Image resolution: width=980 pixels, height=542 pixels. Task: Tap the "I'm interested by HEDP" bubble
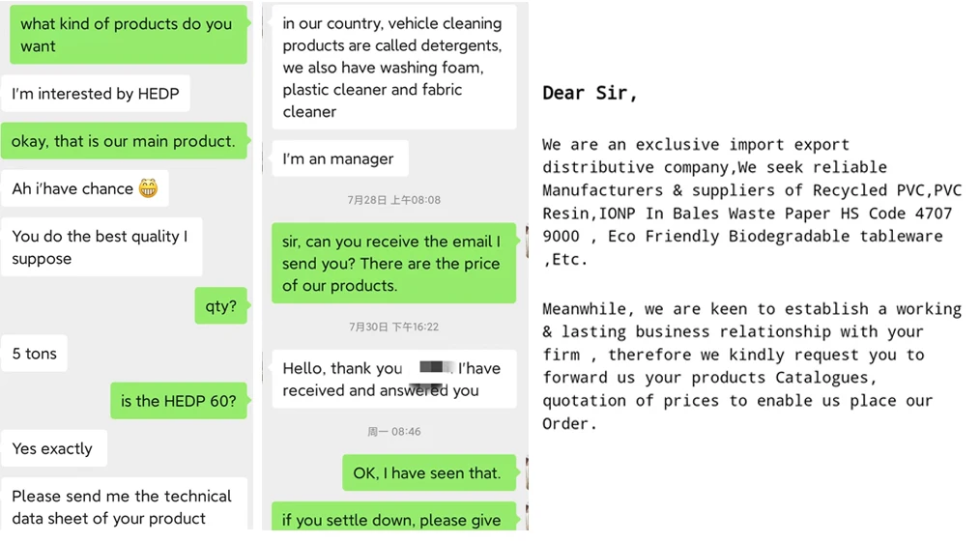point(95,94)
